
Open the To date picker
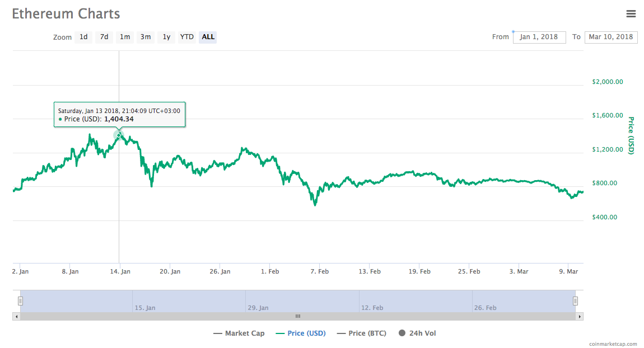point(610,37)
